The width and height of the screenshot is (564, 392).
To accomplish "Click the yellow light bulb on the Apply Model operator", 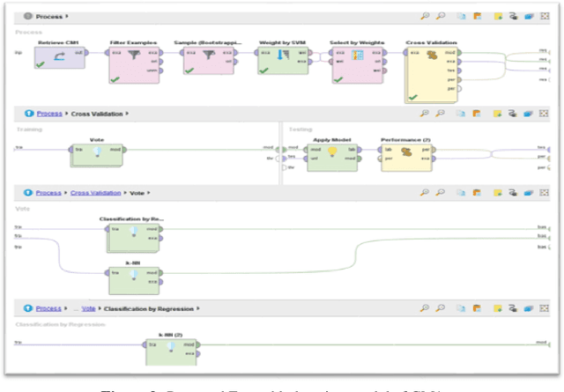I will click(332, 152).
